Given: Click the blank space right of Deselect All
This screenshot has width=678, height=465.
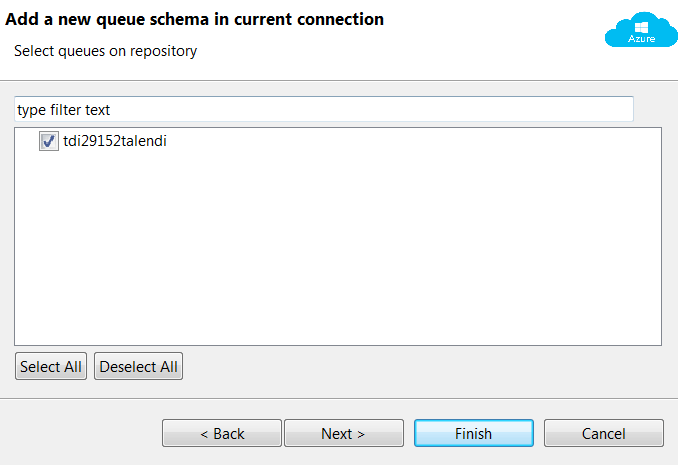Looking at the screenshot, I should click(x=420, y=366).
